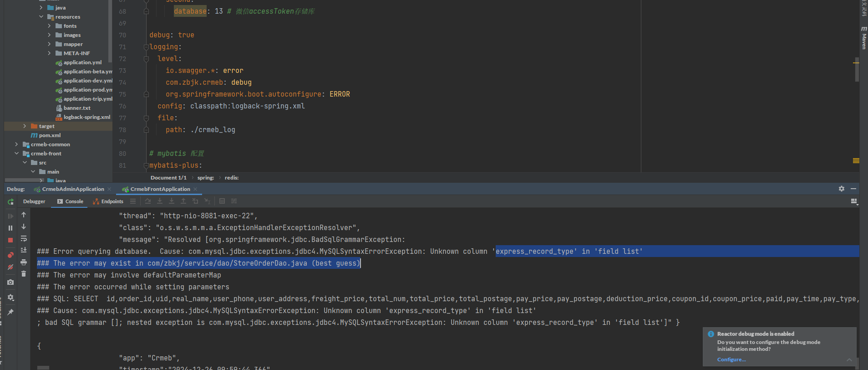
Task: Clear all console output with trash icon
Action: (x=24, y=274)
